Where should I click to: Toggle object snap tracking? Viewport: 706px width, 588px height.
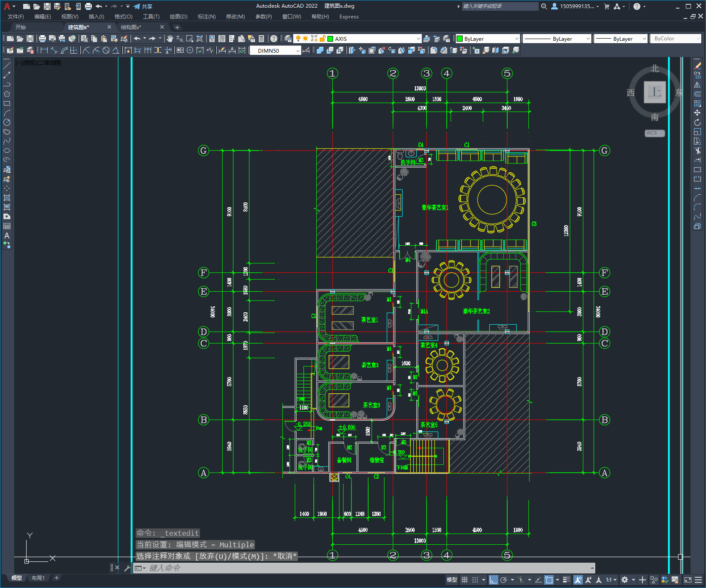point(538,580)
